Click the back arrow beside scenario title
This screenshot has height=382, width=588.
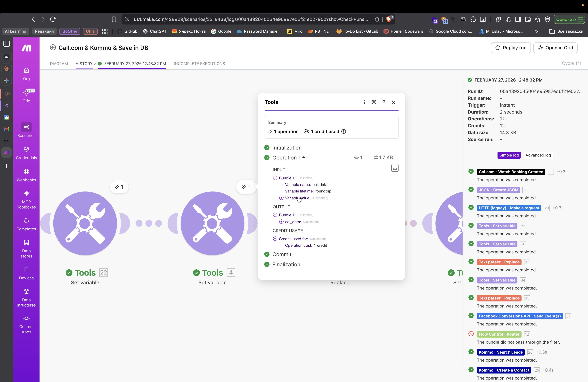[x=53, y=47]
